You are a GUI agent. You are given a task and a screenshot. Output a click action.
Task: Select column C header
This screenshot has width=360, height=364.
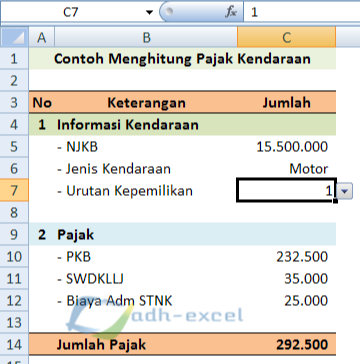[286, 37]
